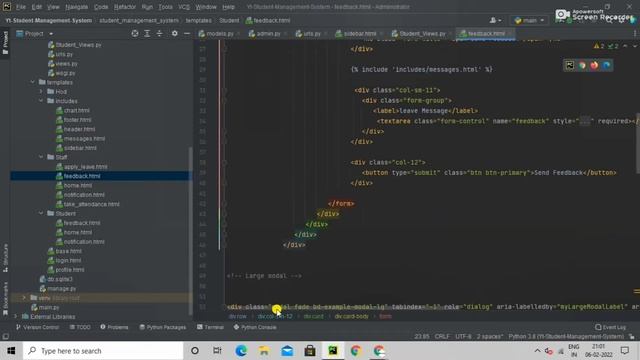The image size is (640, 360).
Task: Open preview in Edge browser icon
Action: 607,65
